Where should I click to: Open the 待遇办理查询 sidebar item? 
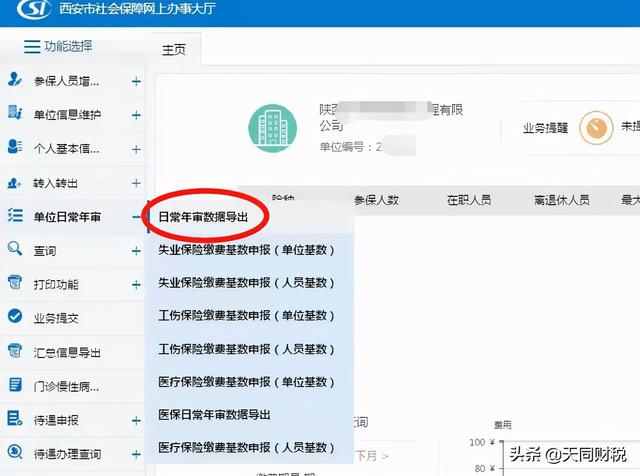click(x=73, y=454)
